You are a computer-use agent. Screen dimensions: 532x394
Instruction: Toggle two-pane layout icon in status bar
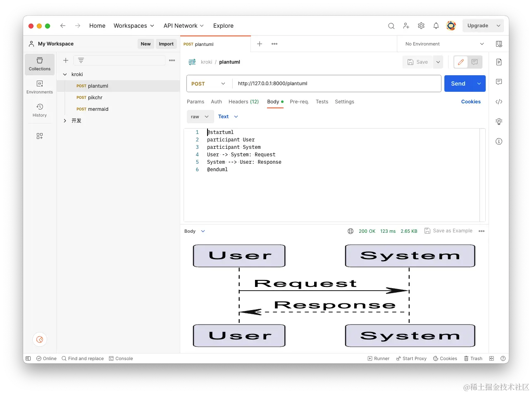[x=491, y=358]
